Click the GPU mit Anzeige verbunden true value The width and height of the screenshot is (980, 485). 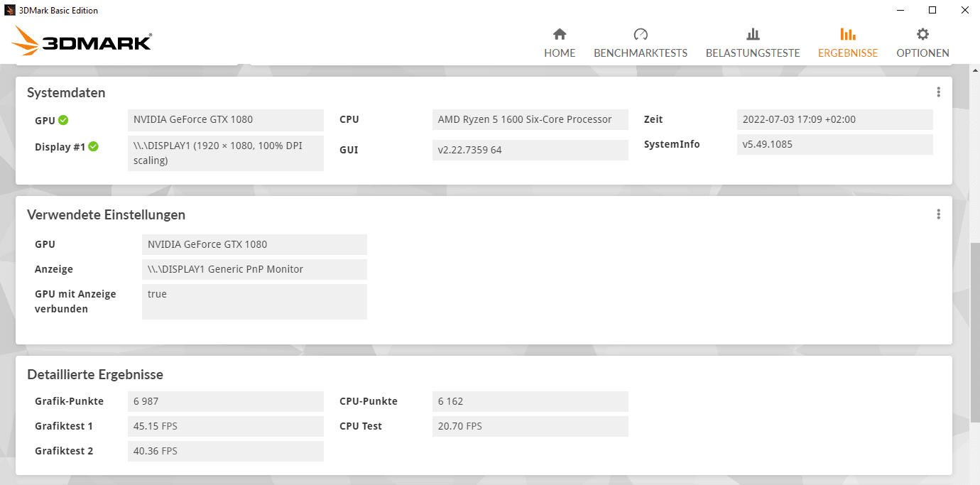click(254, 302)
